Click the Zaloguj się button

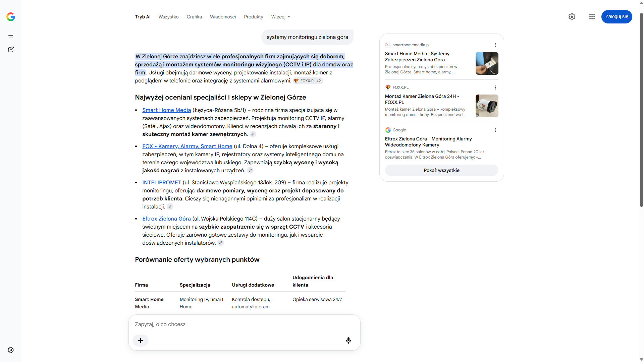[x=616, y=17]
